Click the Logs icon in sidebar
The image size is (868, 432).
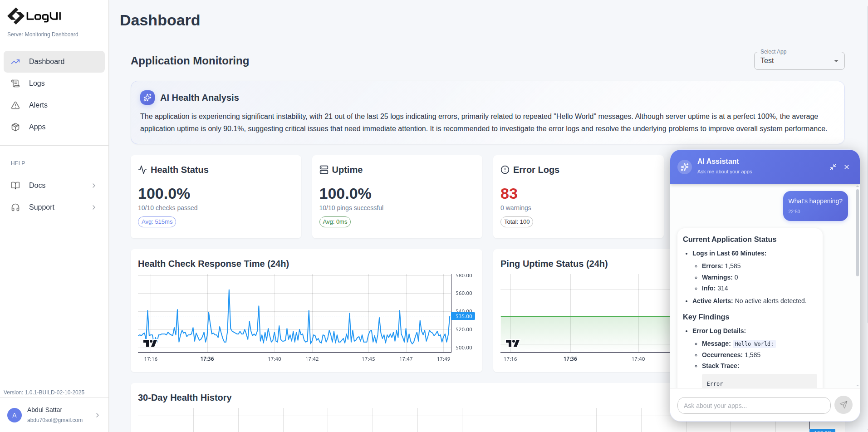coord(15,83)
